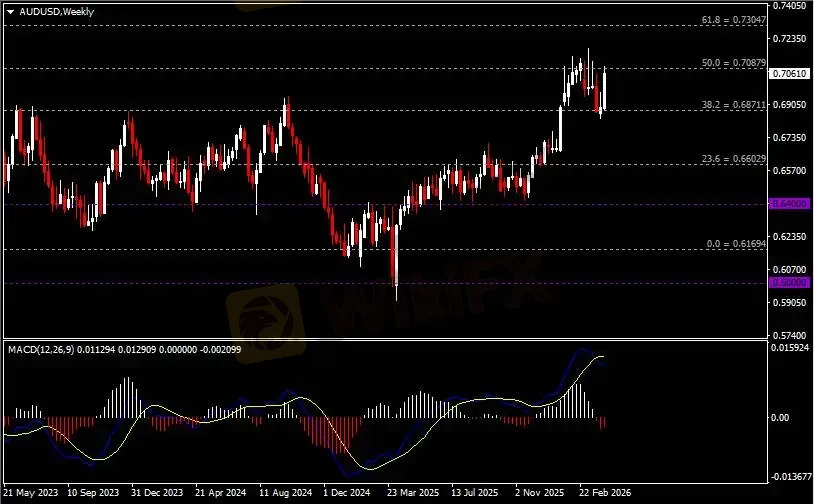Select the 50.0 = 0.70879 Fibonacci label

click(x=732, y=63)
